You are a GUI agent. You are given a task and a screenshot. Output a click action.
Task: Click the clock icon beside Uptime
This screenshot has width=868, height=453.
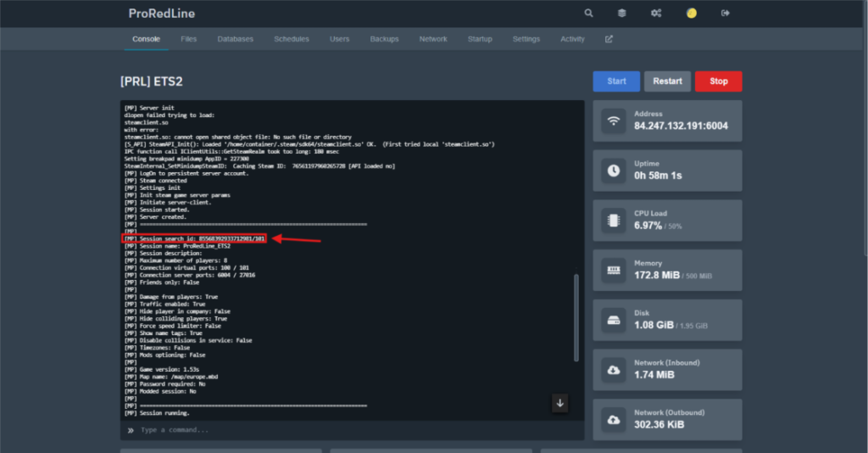point(614,171)
